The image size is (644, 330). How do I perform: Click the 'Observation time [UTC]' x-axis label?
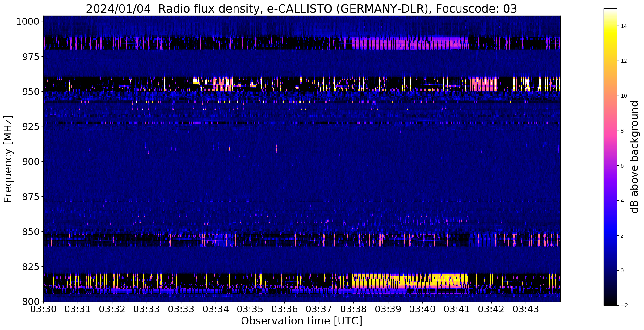[301, 321]
